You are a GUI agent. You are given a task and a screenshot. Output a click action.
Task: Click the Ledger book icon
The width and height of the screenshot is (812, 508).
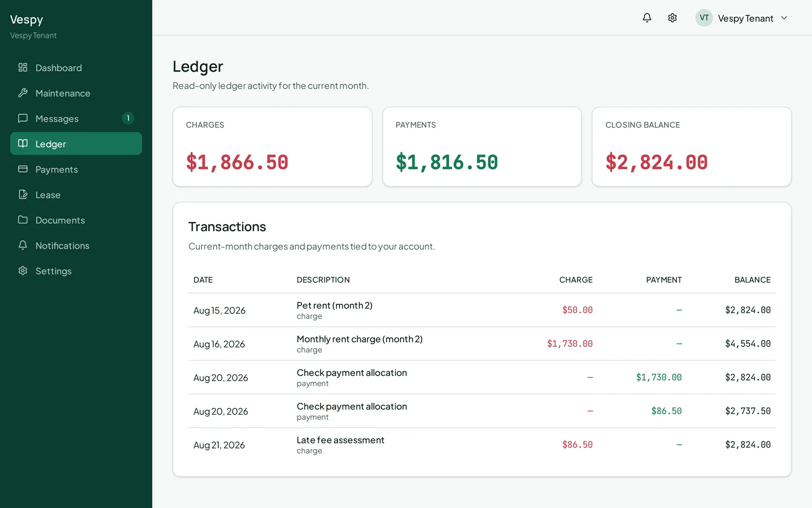(x=23, y=144)
